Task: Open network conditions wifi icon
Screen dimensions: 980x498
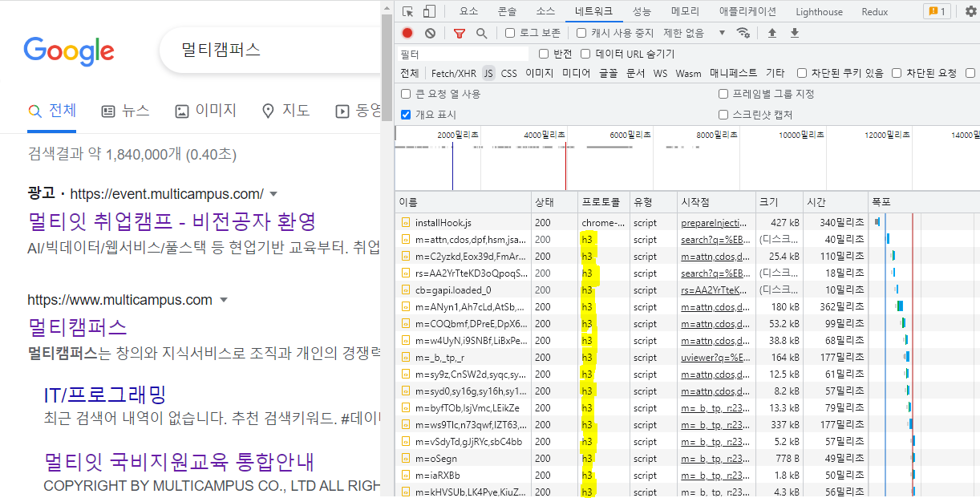Action: (x=743, y=33)
